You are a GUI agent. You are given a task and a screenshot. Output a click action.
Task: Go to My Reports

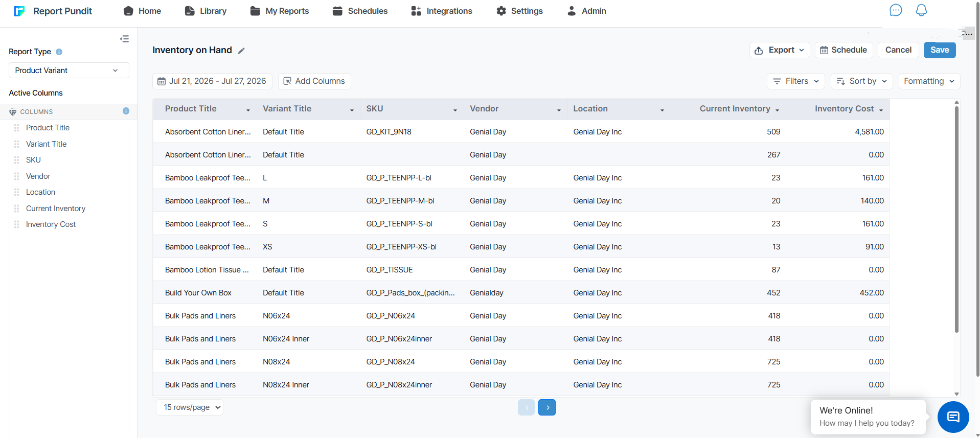pos(279,11)
